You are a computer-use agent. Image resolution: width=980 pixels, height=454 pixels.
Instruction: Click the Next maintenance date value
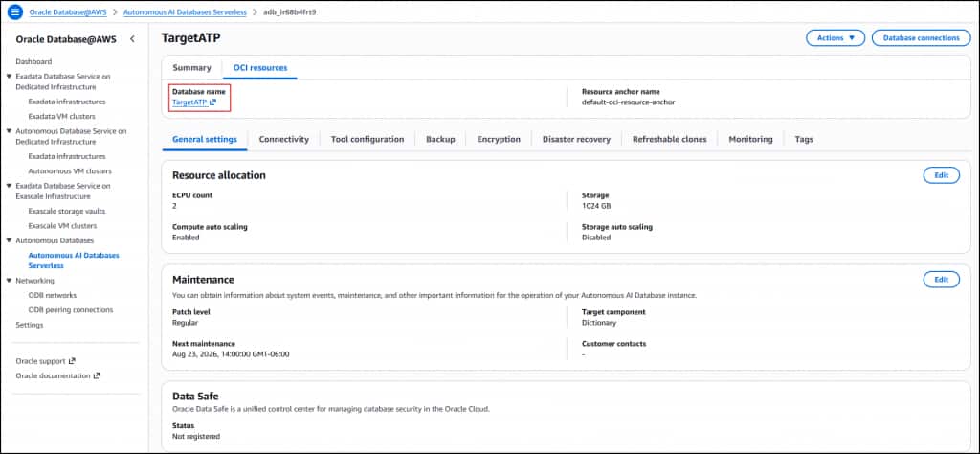(x=231, y=354)
